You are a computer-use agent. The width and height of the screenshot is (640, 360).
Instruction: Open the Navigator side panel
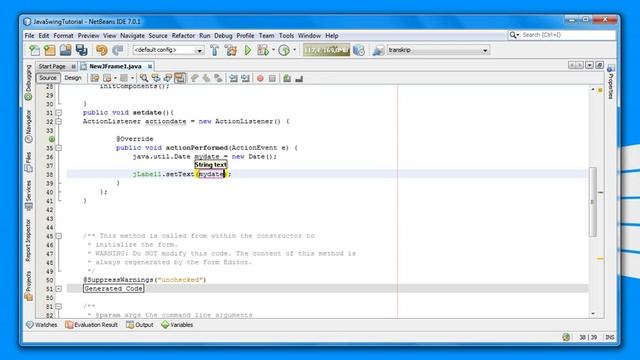[x=28, y=126]
